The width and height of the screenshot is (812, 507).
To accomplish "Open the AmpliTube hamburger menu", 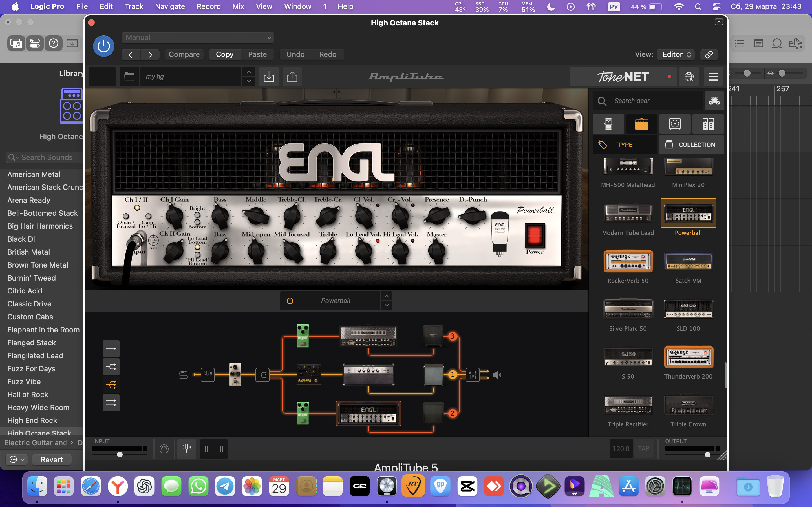I will 714,77.
